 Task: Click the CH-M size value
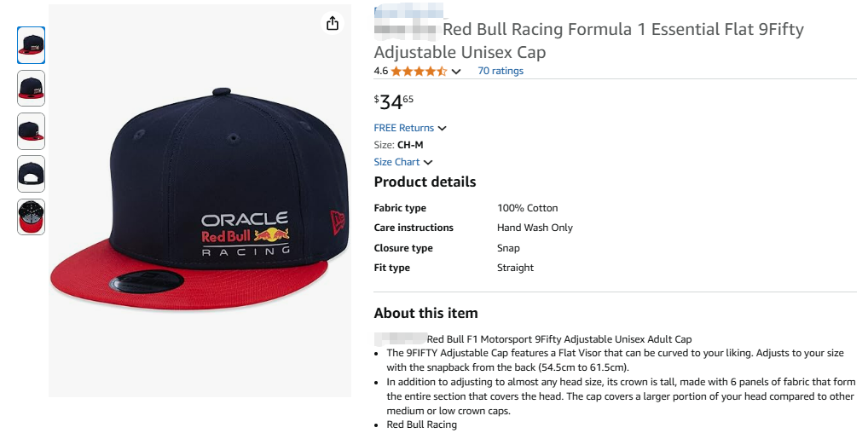[410, 145]
